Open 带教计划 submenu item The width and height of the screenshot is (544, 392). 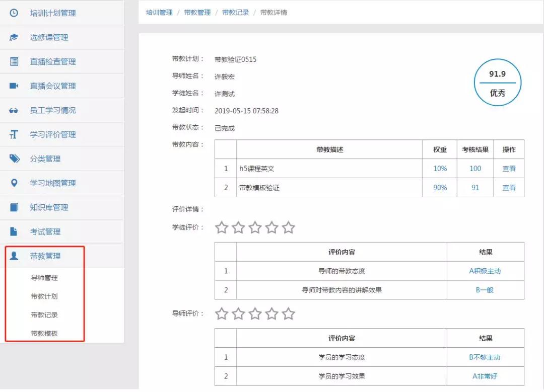[44, 296]
